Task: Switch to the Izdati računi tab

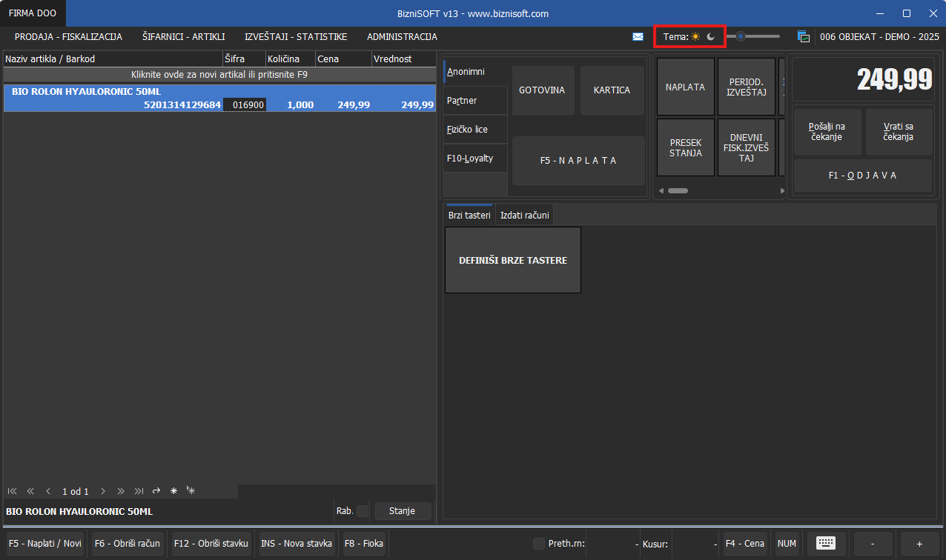Action: [525, 215]
